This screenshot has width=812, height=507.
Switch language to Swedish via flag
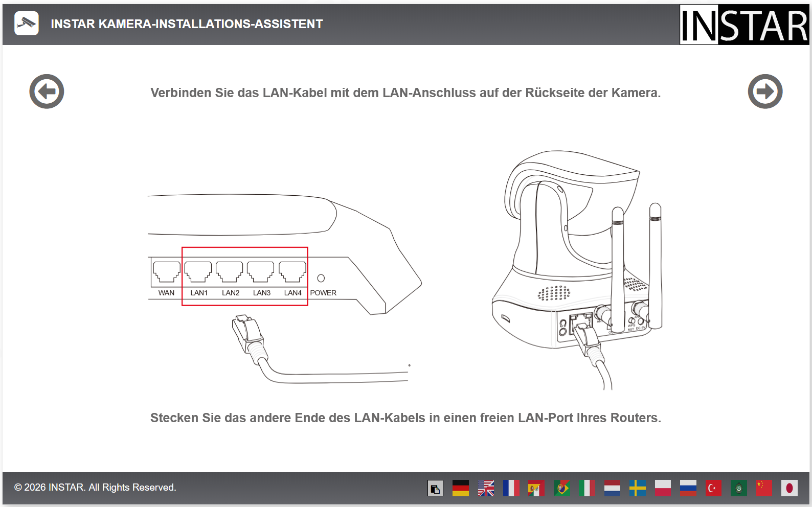click(638, 489)
